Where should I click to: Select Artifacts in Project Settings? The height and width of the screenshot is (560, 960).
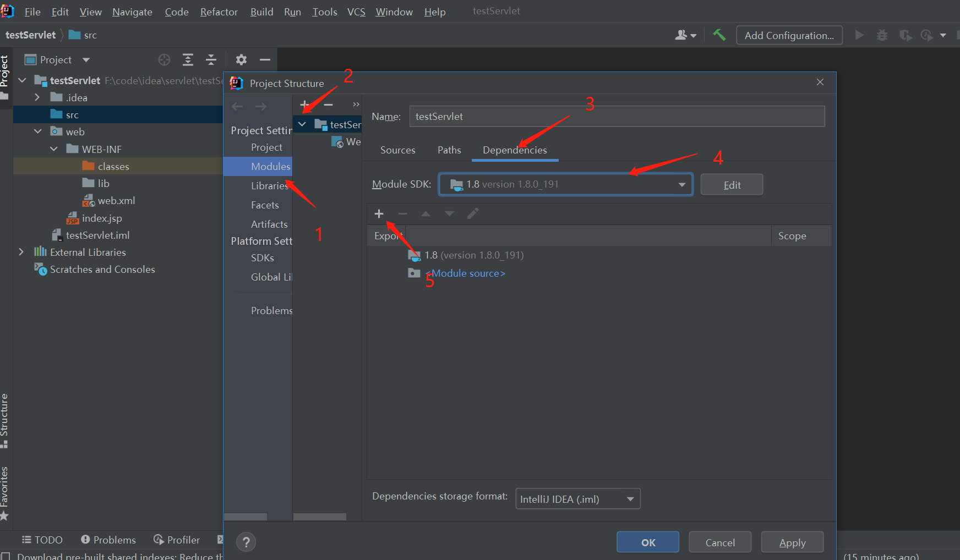[x=269, y=224]
